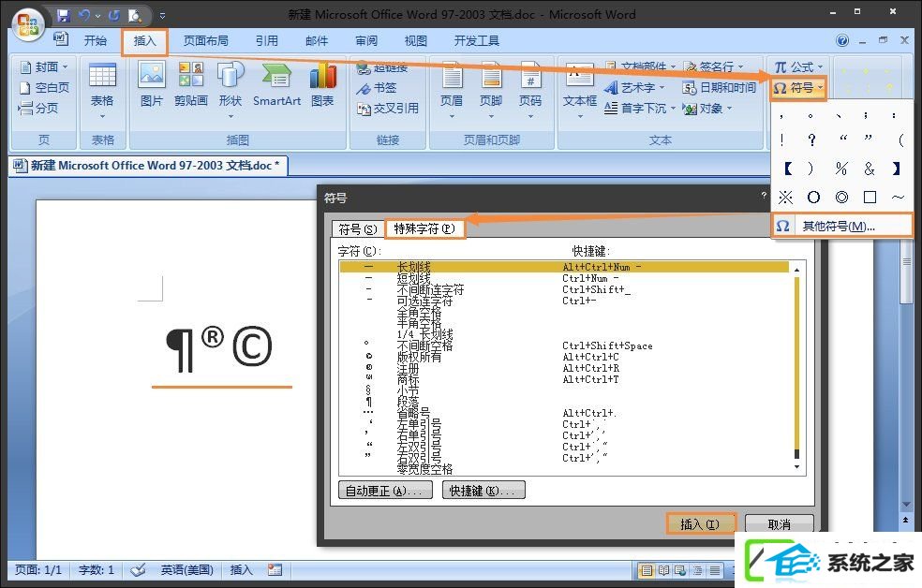Open the 表格 table insert menu

tap(102, 91)
